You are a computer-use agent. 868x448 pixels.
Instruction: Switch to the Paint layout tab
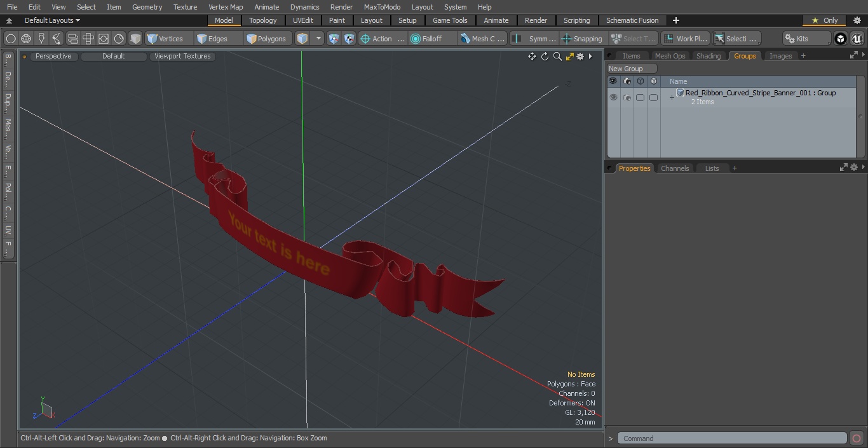(337, 20)
